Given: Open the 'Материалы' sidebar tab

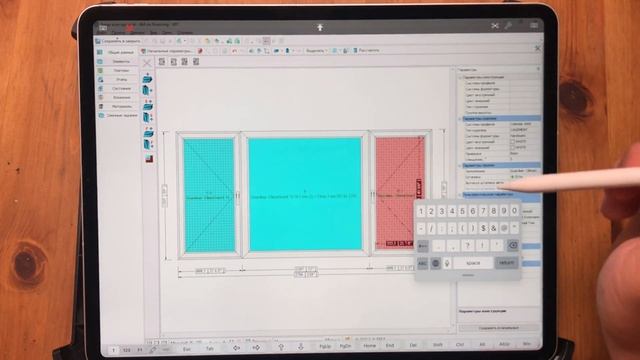Looking at the screenshot, I should click(x=117, y=106).
